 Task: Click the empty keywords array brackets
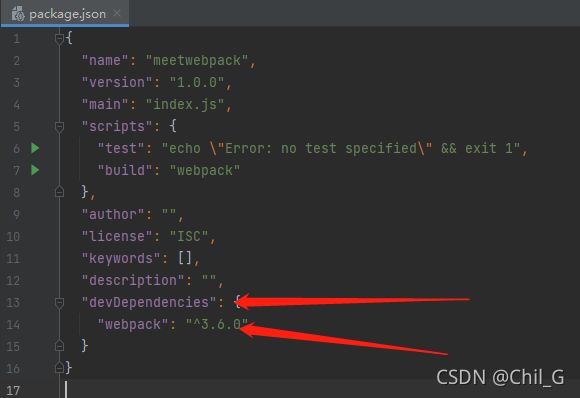(185, 258)
